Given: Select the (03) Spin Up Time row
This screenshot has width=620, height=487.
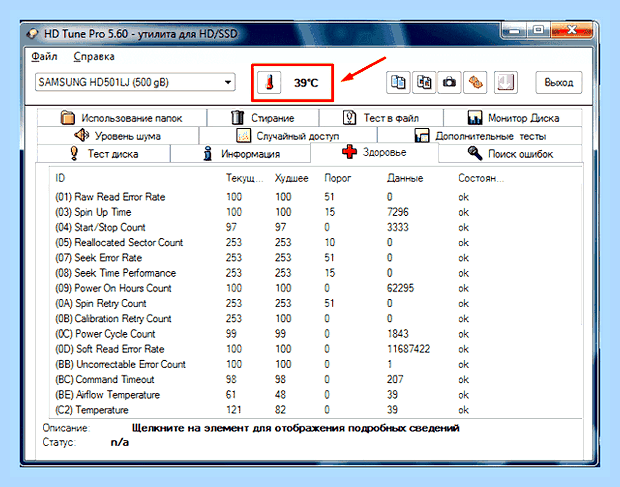Looking at the screenshot, I should [x=316, y=212].
